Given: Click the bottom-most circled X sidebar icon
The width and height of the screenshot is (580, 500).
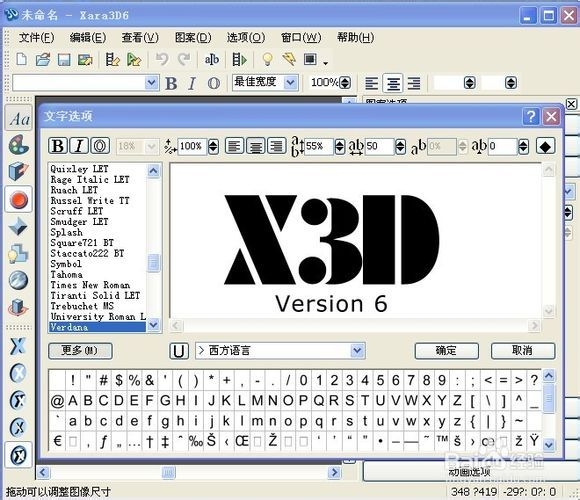Looking at the screenshot, I should (18, 455).
